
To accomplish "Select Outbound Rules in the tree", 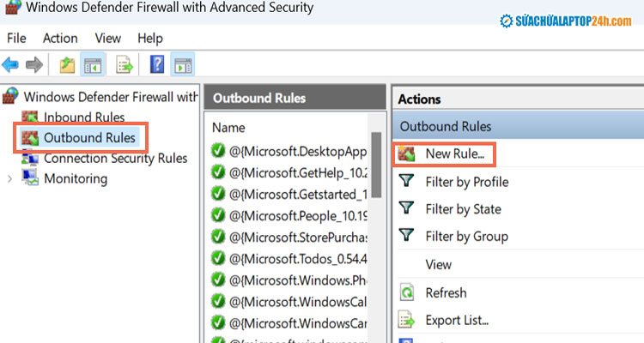I will (89, 138).
